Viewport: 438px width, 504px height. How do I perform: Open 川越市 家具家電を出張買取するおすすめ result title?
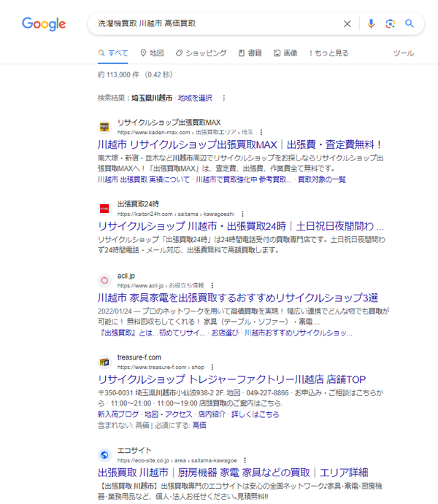click(x=238, y=298)
